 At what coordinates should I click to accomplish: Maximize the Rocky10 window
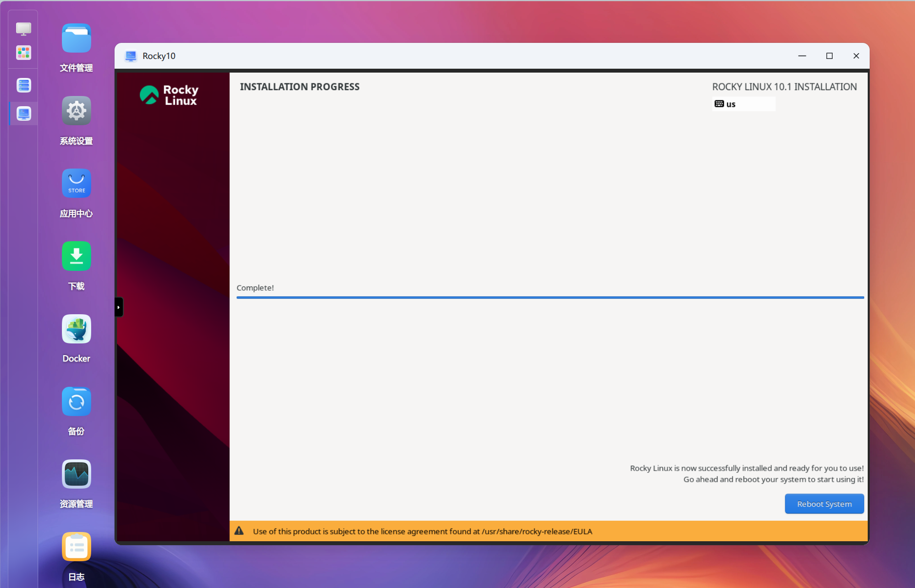[829, 56]
